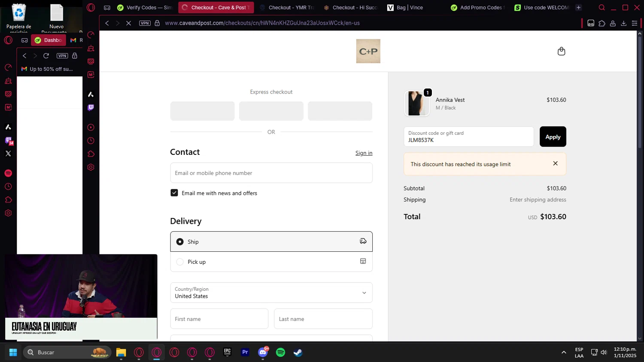644x362 pixels.
Task: Open the snapshot tool icon in toolbar
Action: (591, 23)
